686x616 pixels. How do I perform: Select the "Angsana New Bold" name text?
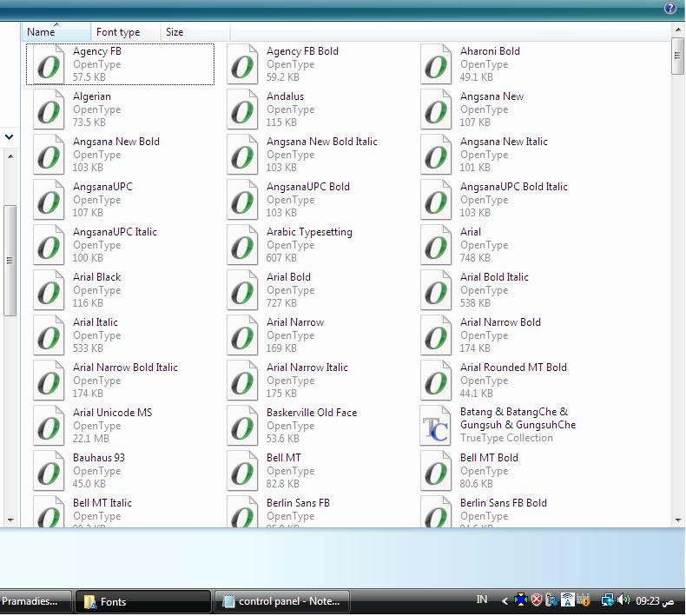click(116, 142)
